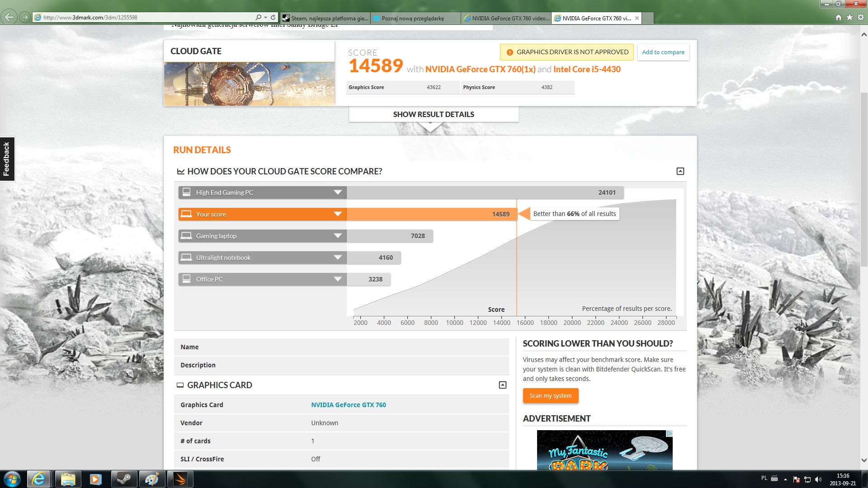Expand High End Gaming PC dropdown
Viewport: 868px width, 488px height.
tap(337, 192)
